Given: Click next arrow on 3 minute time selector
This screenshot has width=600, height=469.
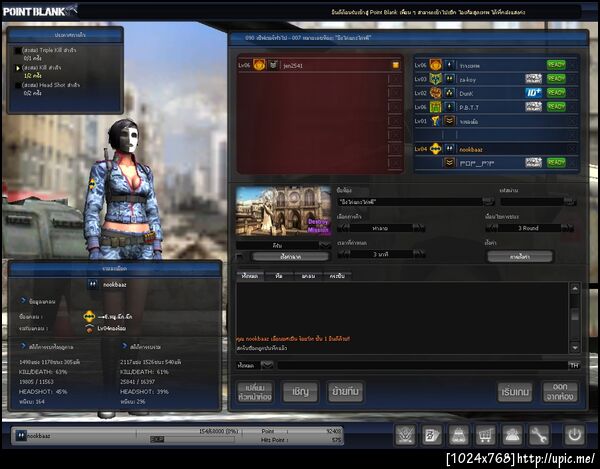Looking at the screenshot, I should [x=419, y=254].
